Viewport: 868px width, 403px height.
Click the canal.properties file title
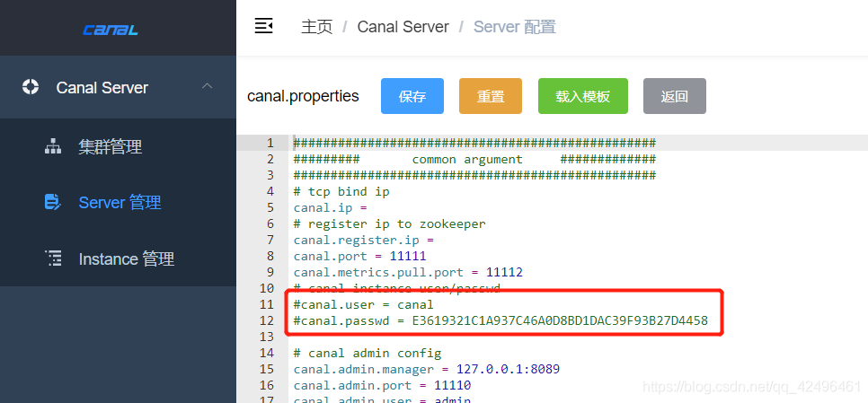(x=303, y=96)
